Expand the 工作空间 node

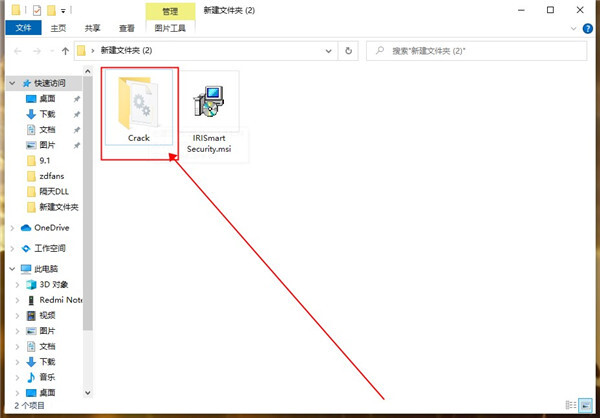12,248
